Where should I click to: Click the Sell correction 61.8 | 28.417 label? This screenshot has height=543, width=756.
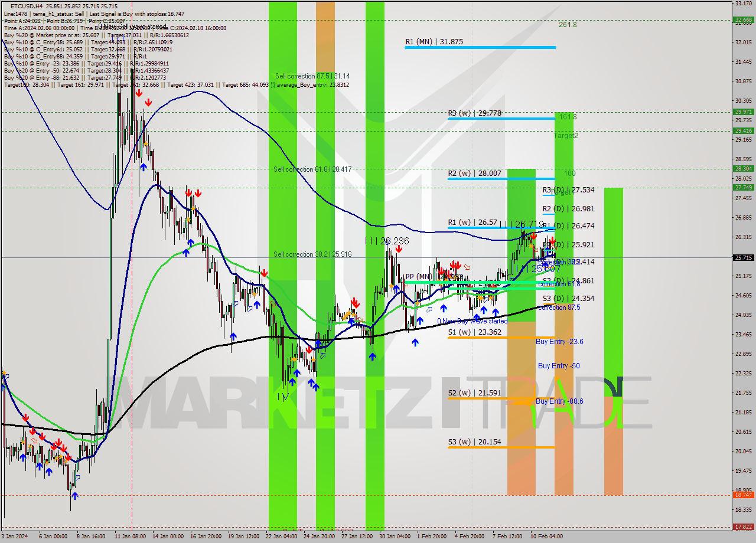[x=312, y=169]
